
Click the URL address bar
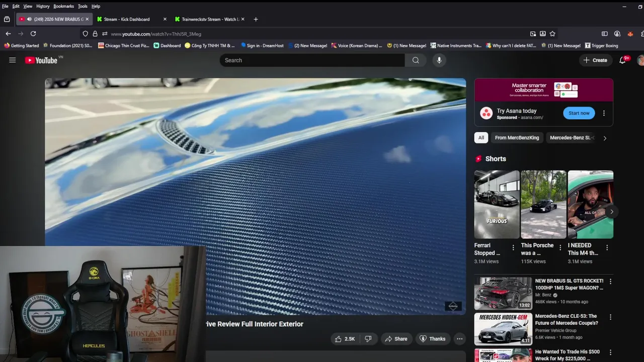tap(317, 34)
